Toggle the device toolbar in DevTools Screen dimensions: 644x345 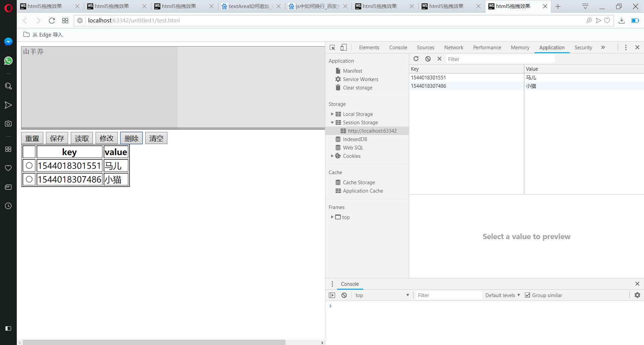click(343, 48)
